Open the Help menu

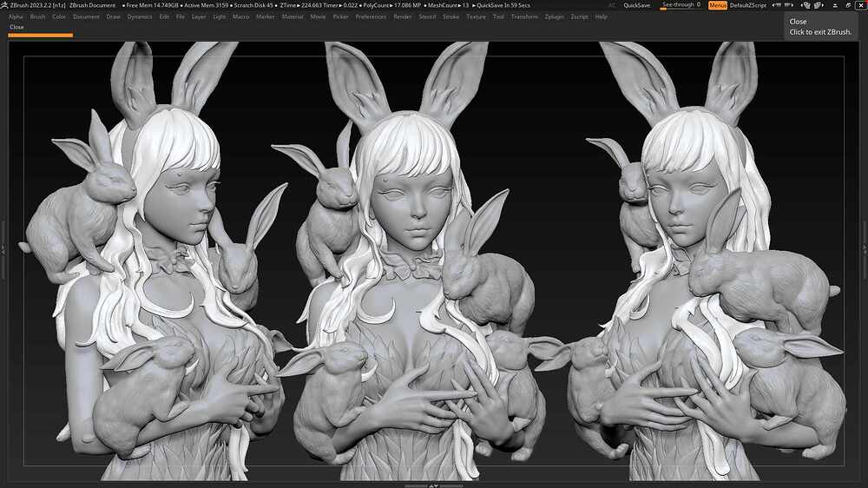click(602, 16)
